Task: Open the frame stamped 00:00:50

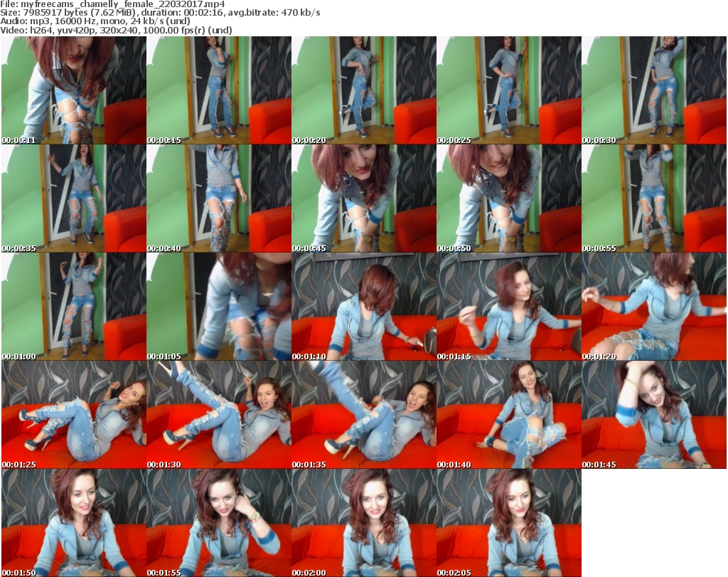Action: coord(509,198)
